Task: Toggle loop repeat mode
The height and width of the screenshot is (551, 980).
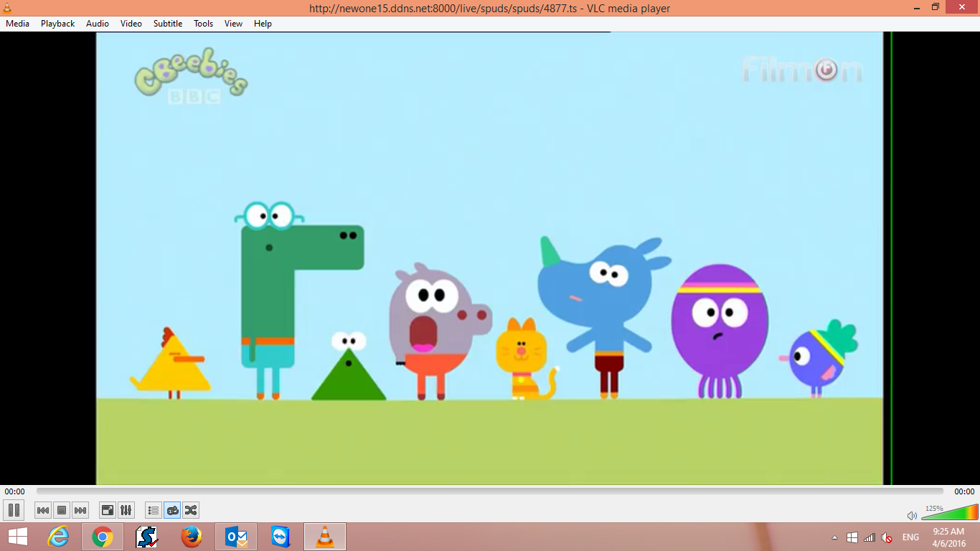Action: (172, 510)
